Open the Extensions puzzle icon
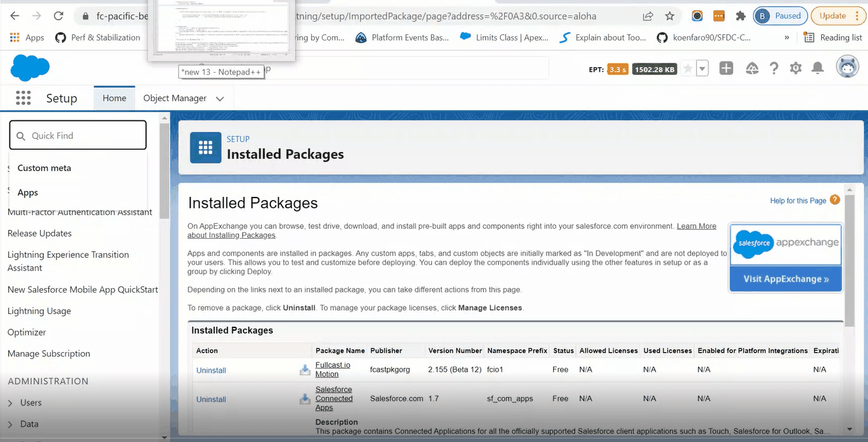This screenshot has height=442, width=868. (740, 16)
